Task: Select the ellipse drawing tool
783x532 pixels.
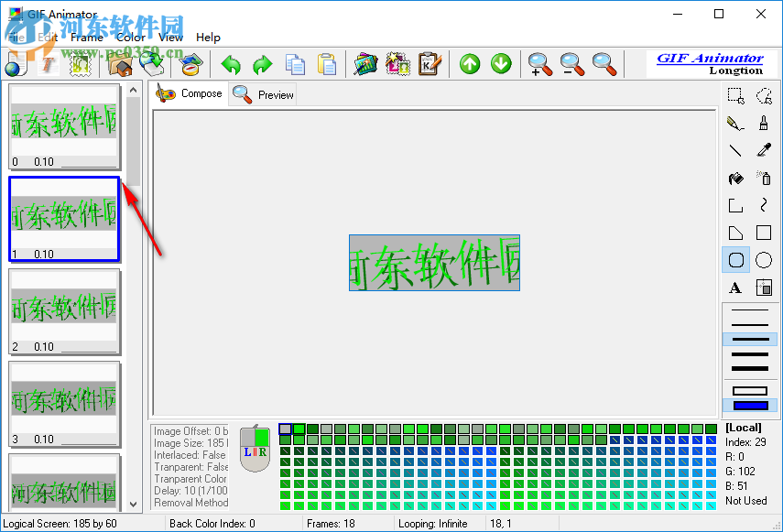Action: tap(763, 260)
